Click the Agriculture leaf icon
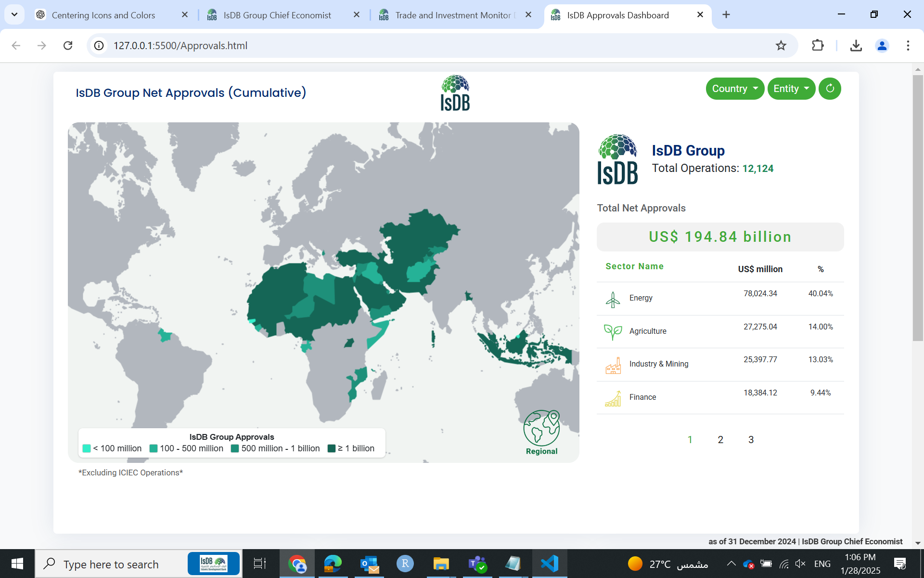The width and height of the screenshot is (924, 578). [x=612, y=331]
